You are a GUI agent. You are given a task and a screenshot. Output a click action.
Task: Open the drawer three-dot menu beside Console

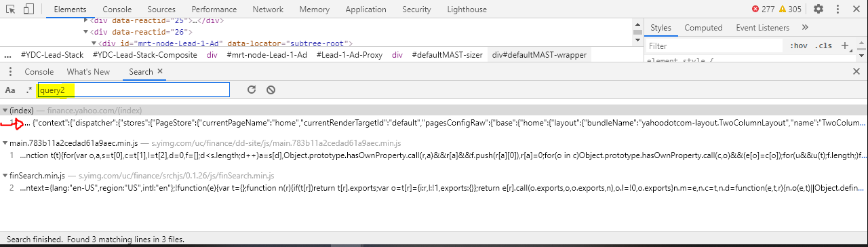pyautogui.click(x=10, y=72)
